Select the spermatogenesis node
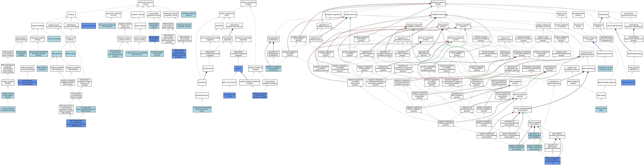Screen dimensions: 644x165 point(628,82)
